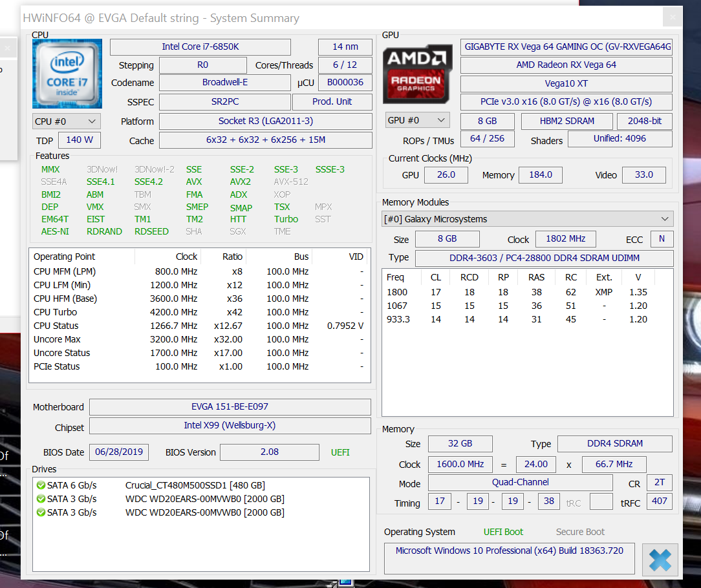Click the cache 6x32 + 6x32 + 6x256 + 15M field

point(266,140)
